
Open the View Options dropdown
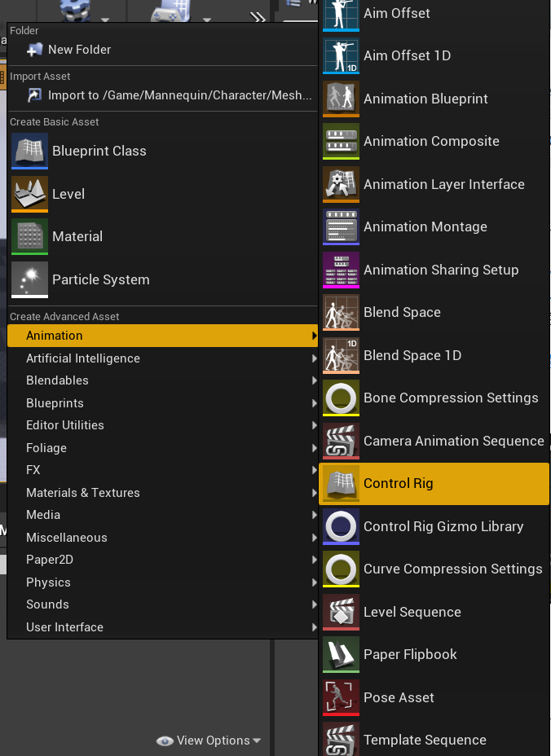click(x=209, y=741)
